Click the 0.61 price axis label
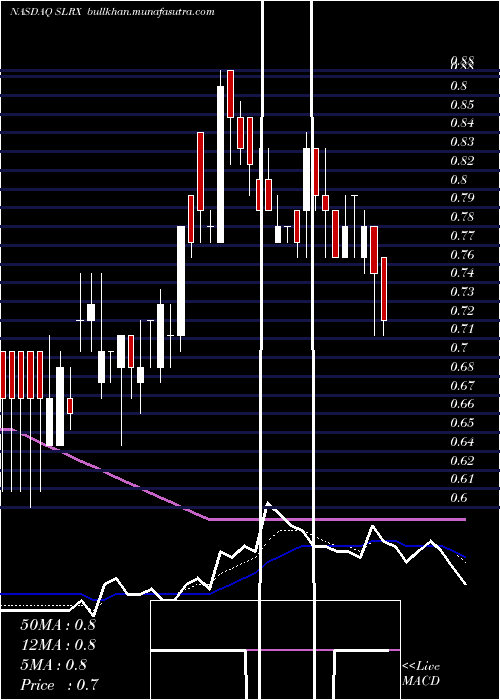The width and height of the screenshot is (500, 700). point(462,479)
